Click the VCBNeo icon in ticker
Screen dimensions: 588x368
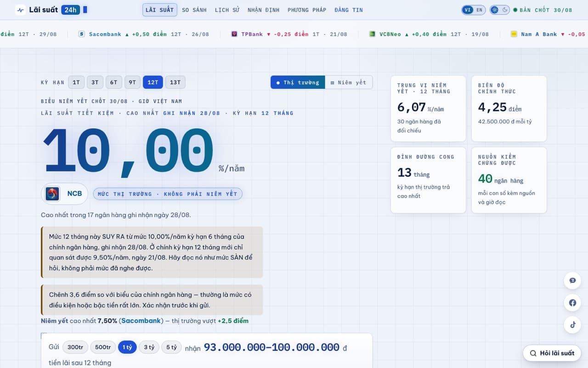pyautogui.click(x=373, y=34)
